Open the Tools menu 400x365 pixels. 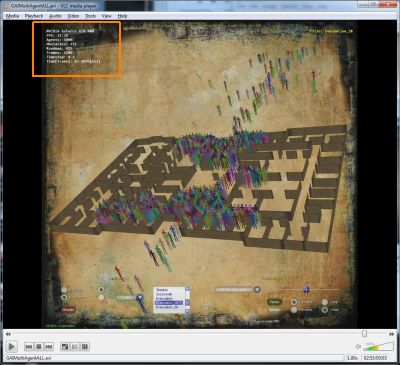click(x=90, y=16)
